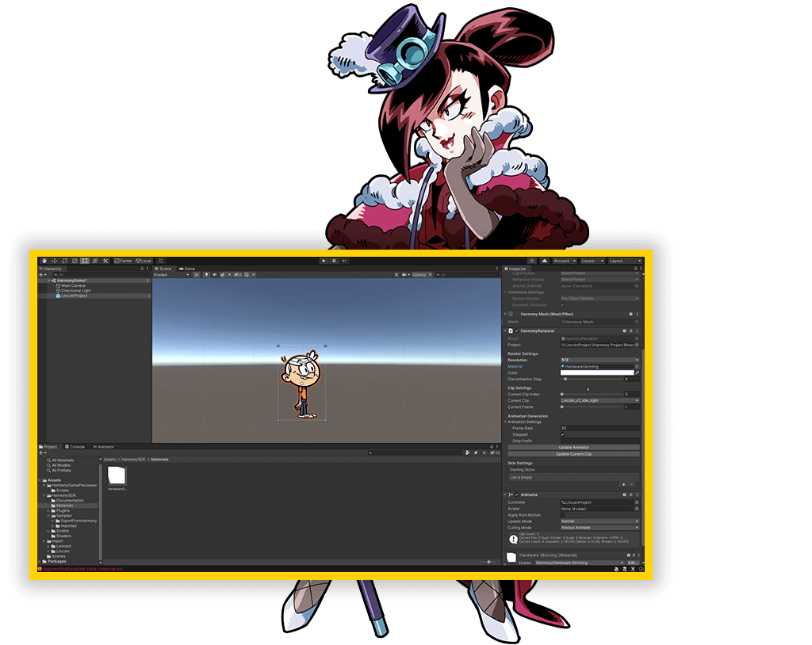Open the Shaded draw mode dropdown
Screen dimensions: 812x645
click(171, 275)
